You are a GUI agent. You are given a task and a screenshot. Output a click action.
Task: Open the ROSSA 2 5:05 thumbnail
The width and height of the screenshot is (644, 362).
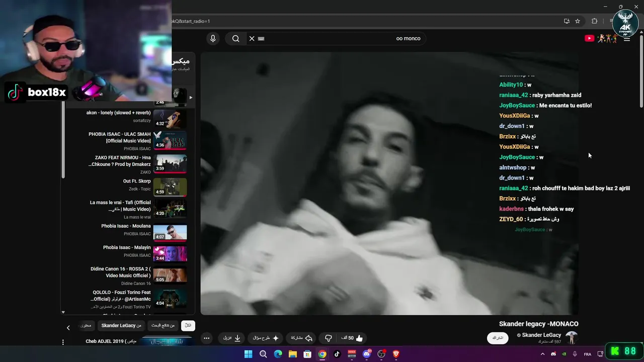pos(170,275)
